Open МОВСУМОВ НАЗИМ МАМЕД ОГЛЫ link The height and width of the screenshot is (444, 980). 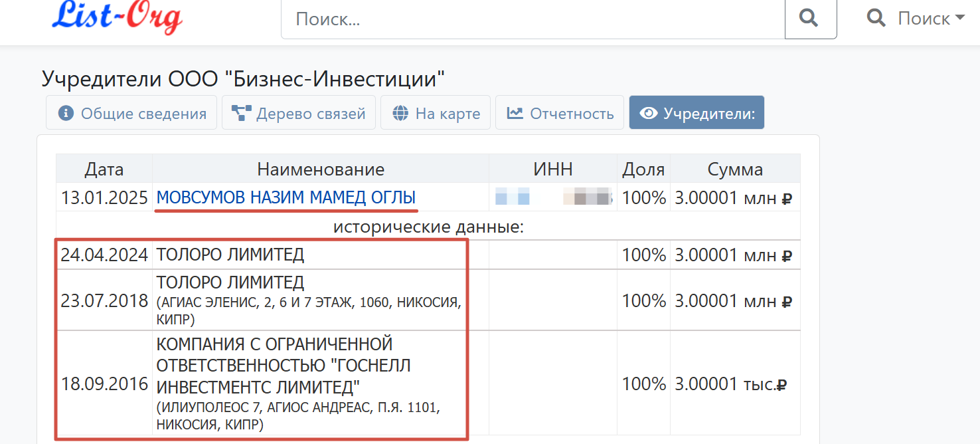click(x=286, y=197)
